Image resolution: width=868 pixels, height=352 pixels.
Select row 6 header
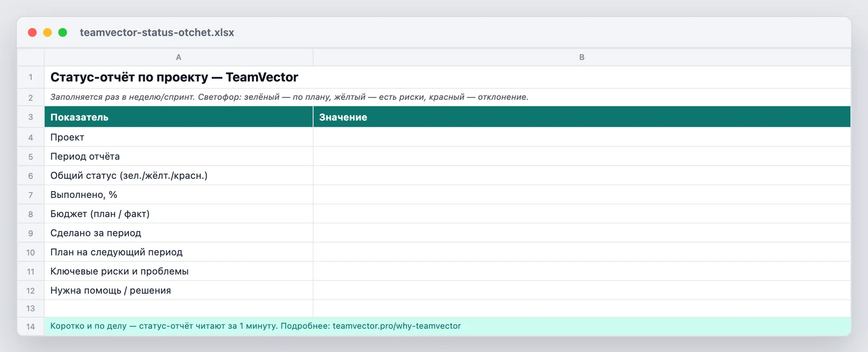tap(30, 175)
